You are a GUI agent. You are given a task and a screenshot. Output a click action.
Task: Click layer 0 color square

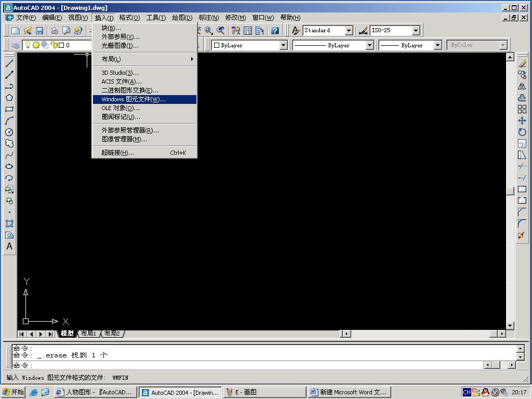click(61, 45)
